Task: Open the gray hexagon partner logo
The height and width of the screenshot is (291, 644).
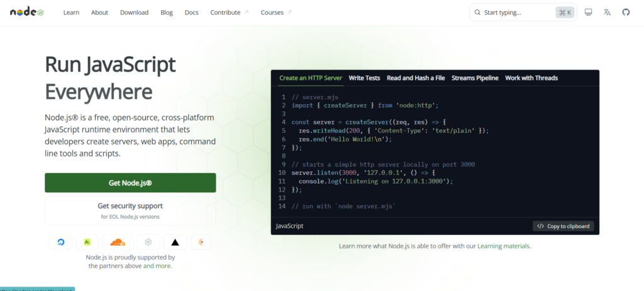Action: coord(148,242)
